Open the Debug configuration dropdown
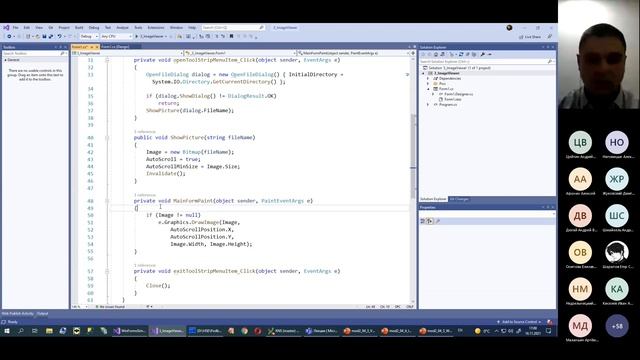The width and height of the screenshot is (640, 360). click(x=89, y=36)
